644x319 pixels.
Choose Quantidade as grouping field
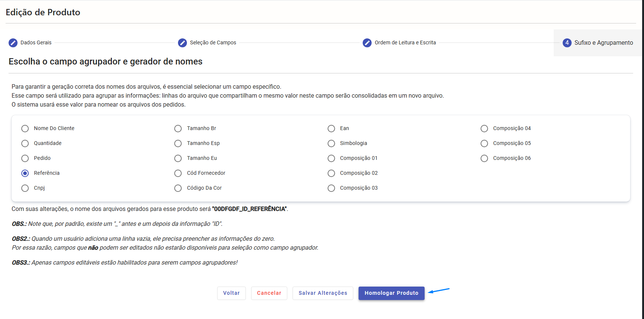coord(25,143)
